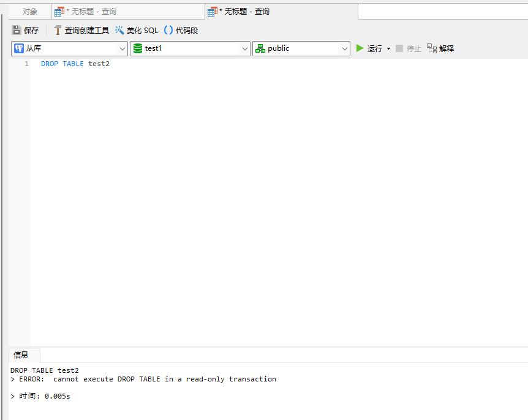
Task: Expand the test1 database combo chevron
Action: coord(245,49)
